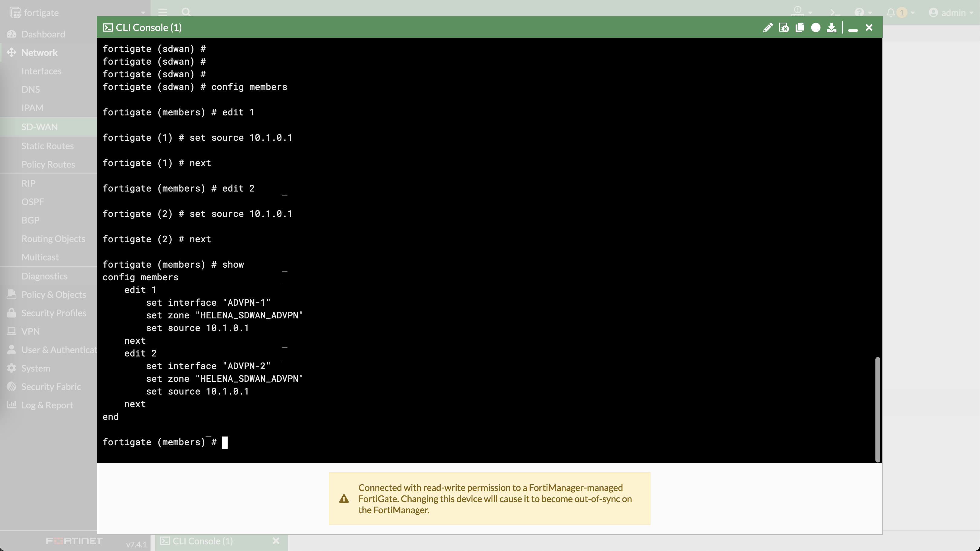
Task: Download the console log with the download icon
Action: tap(831, 27)
